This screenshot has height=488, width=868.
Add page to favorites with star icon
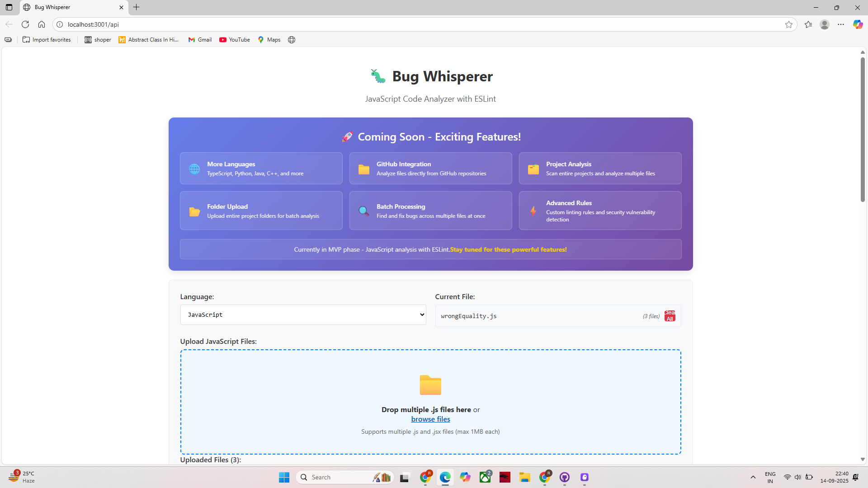click(x=789, y=24)
